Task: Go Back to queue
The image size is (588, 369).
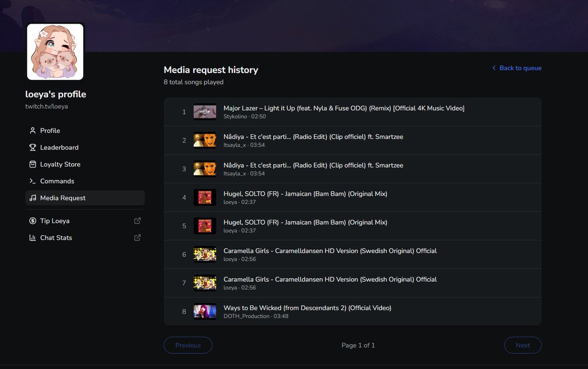Action: pos(516,68)
